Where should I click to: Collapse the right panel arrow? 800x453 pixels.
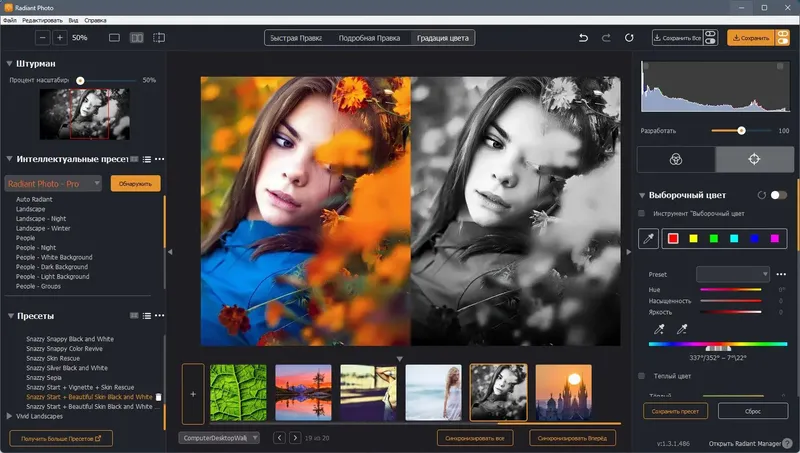(x=629, y=252)
